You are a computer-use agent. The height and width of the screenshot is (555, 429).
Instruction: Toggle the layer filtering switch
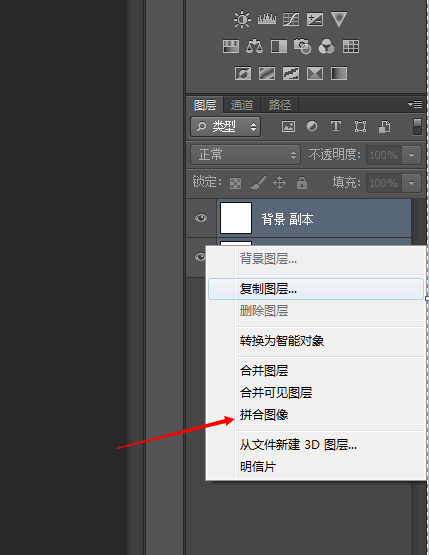418,127
